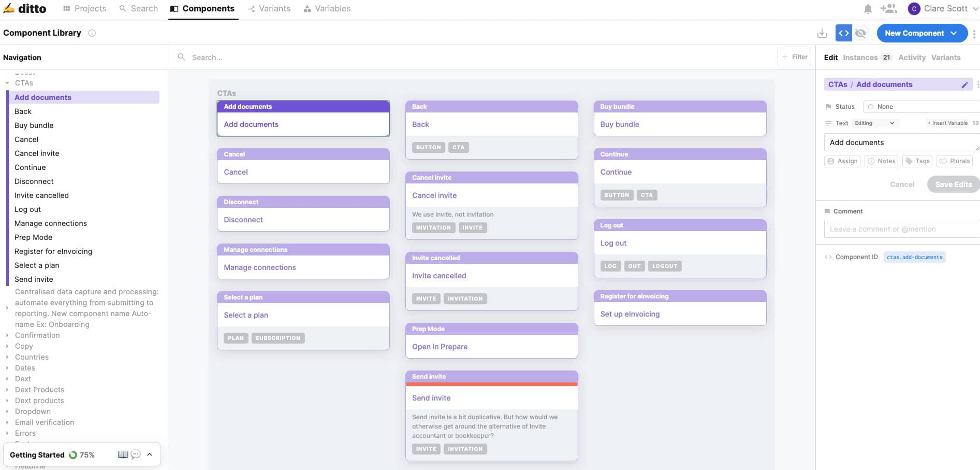Click the Component Library info icon
Screen dimensions: 980x470
pos(92,33)
